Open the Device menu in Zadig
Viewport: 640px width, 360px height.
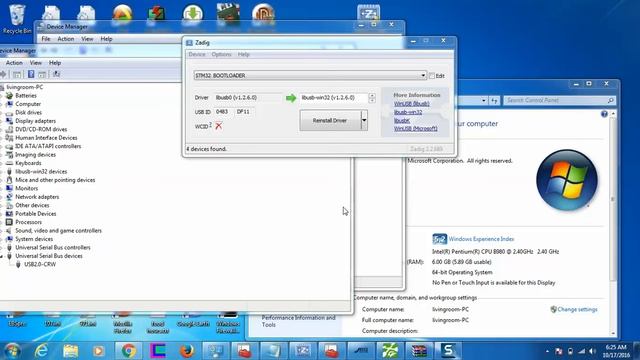(x=197, y=54)
